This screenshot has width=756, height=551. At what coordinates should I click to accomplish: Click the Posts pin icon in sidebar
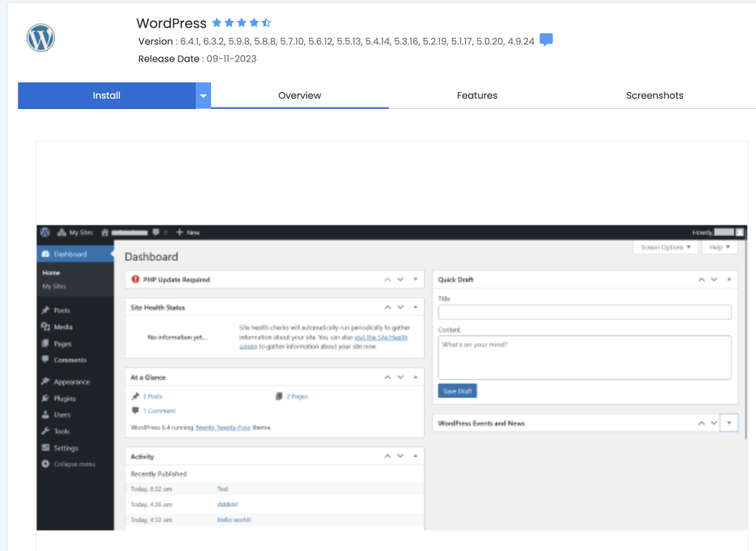(x=45, y=310)
